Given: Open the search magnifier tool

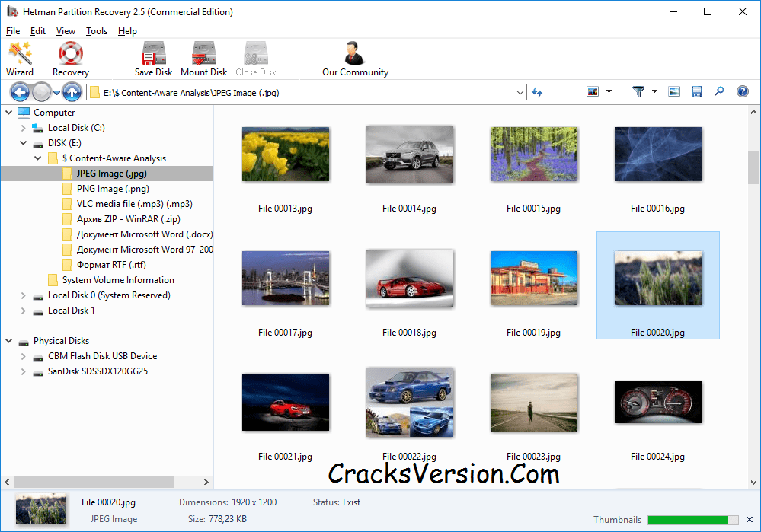Looking at the screenshot, I should 719,91.
